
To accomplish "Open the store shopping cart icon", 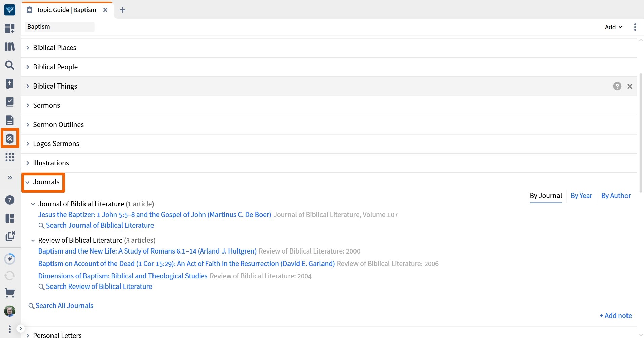I will (x=10, y=293).
